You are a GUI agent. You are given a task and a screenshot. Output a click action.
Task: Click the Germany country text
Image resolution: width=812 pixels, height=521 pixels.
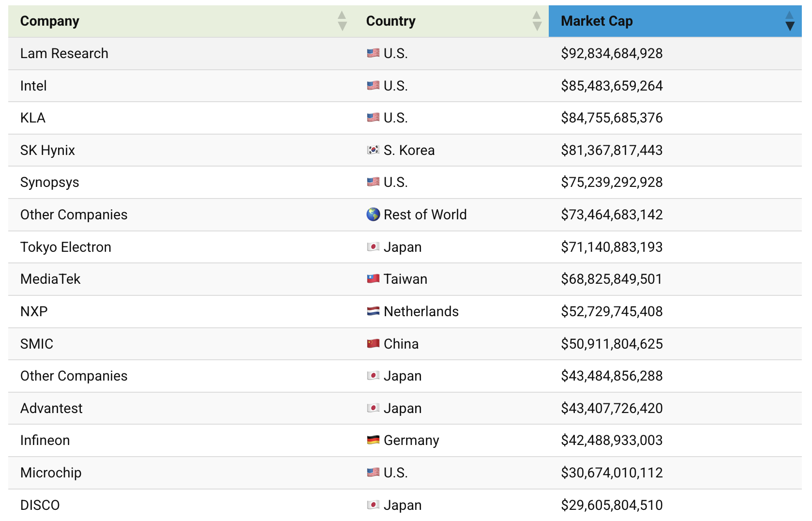click(411, 441)
